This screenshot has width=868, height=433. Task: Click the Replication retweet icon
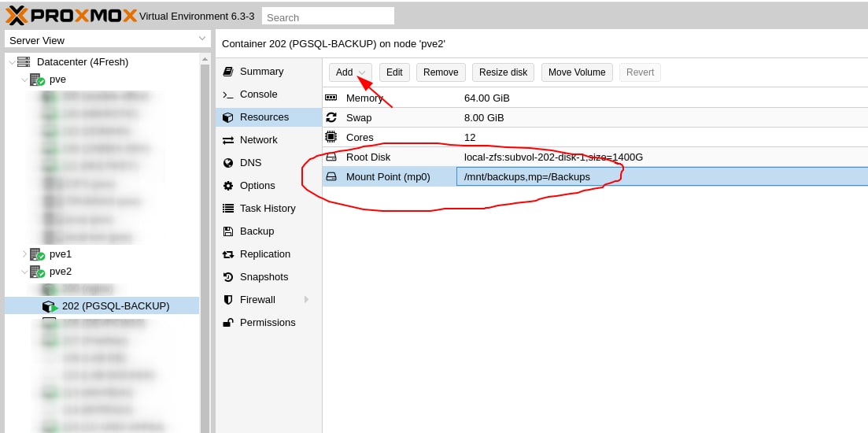[227, 254]
